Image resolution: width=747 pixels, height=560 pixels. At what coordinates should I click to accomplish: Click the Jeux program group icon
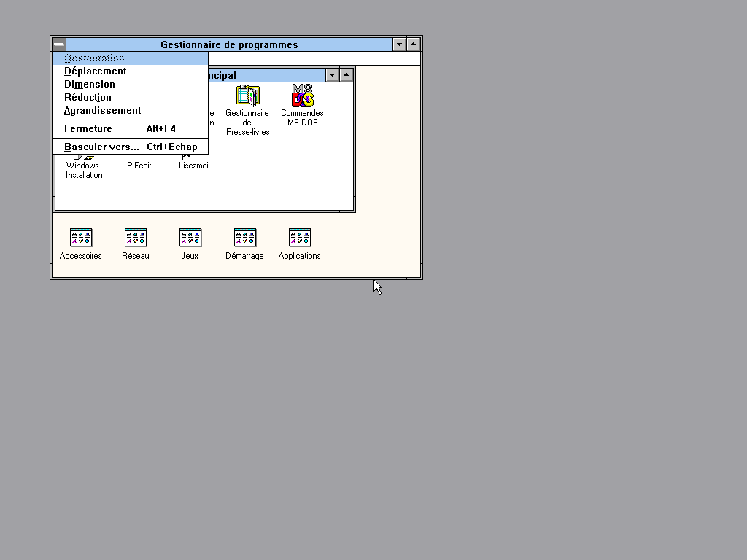tap(190, 238)
